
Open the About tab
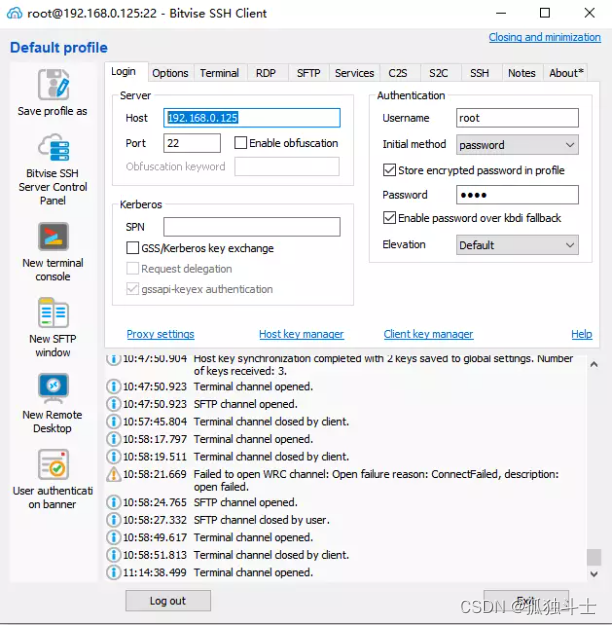coord(566,73)
